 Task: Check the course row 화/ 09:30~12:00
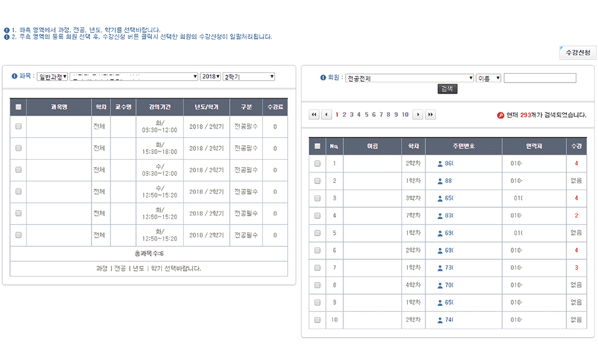coord(18,126)
